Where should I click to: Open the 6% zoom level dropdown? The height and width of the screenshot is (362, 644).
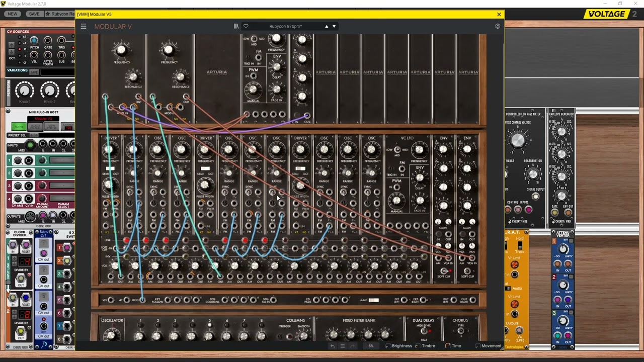click(x=371, y=346)
